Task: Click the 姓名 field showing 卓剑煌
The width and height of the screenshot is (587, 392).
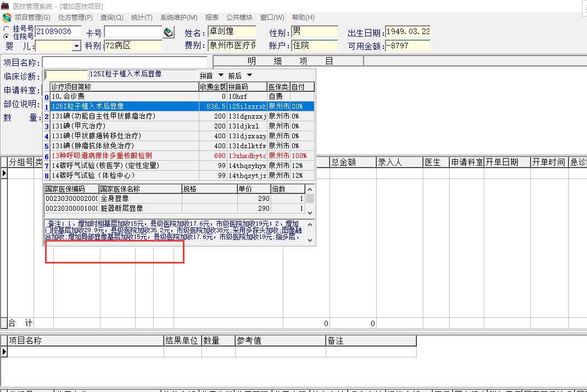Action: coord(232,31)
